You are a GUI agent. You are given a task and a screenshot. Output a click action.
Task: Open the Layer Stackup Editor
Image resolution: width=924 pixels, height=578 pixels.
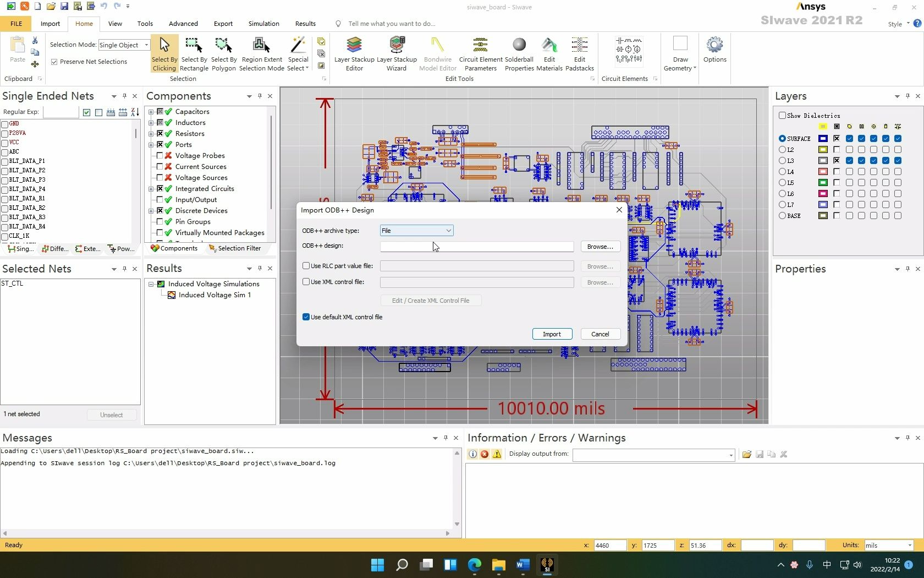[354, 53]
